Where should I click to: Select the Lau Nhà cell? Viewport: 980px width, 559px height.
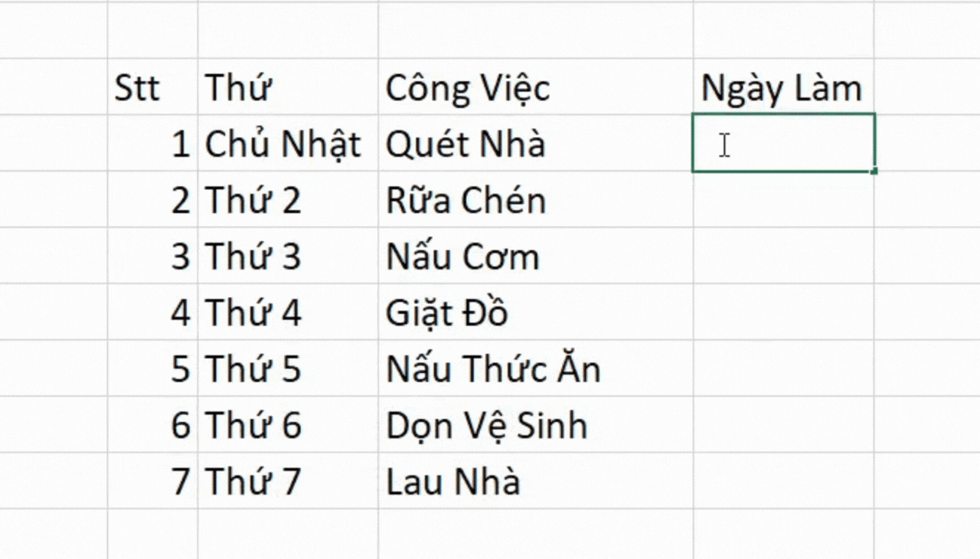536,481
